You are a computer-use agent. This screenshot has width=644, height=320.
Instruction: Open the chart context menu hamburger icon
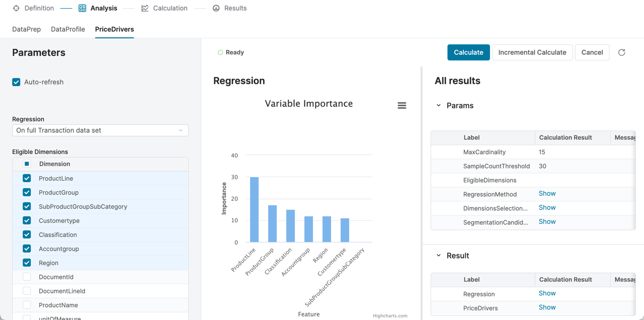[401, 105]
